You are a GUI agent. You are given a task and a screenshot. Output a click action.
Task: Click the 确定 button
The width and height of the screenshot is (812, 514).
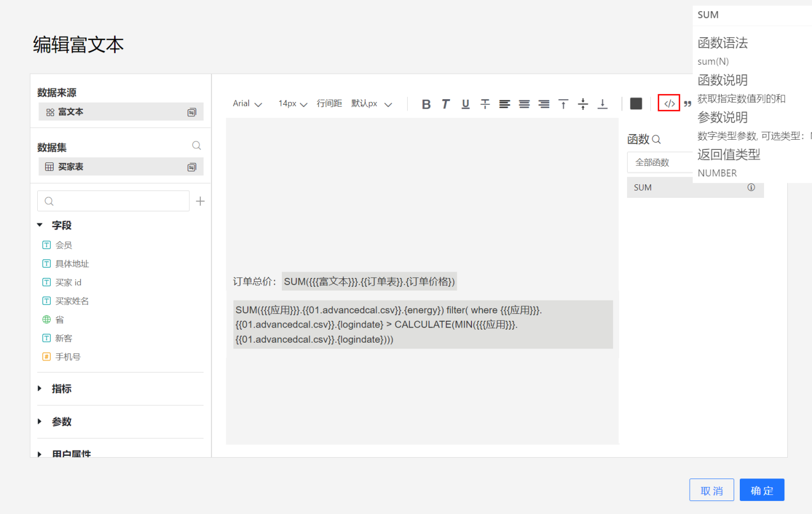point(762,490)
